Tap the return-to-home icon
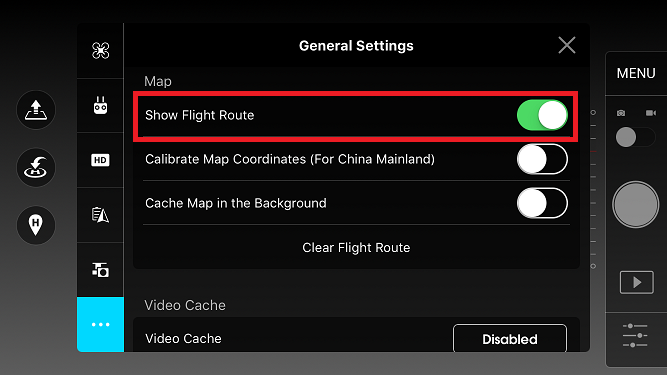Screen dimensions: 667x375 point(36,168)
